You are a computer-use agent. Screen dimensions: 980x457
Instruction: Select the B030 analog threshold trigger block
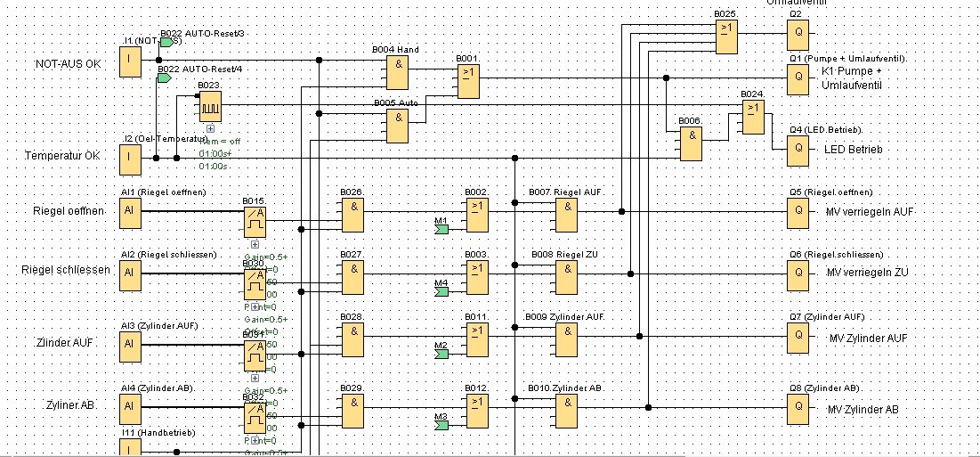pyautogui.click(x=255, y=283)
